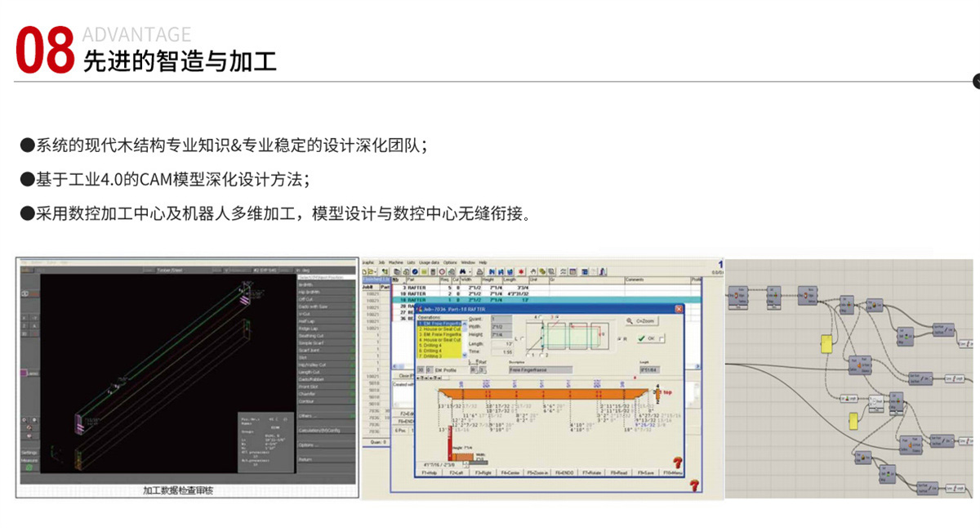Screen dimensions: 980x528
Task: Click the Off Cut button
Action: tap(327, 299)
